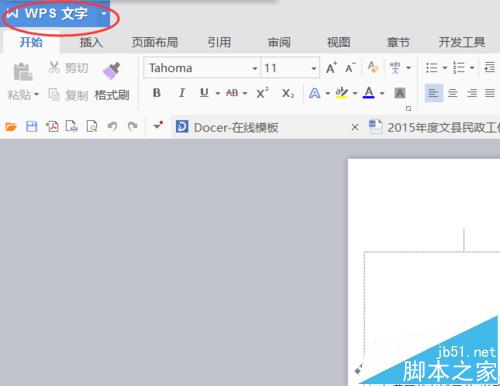
Task: Open file using the folder icon
Action: (x=11, y=127)
